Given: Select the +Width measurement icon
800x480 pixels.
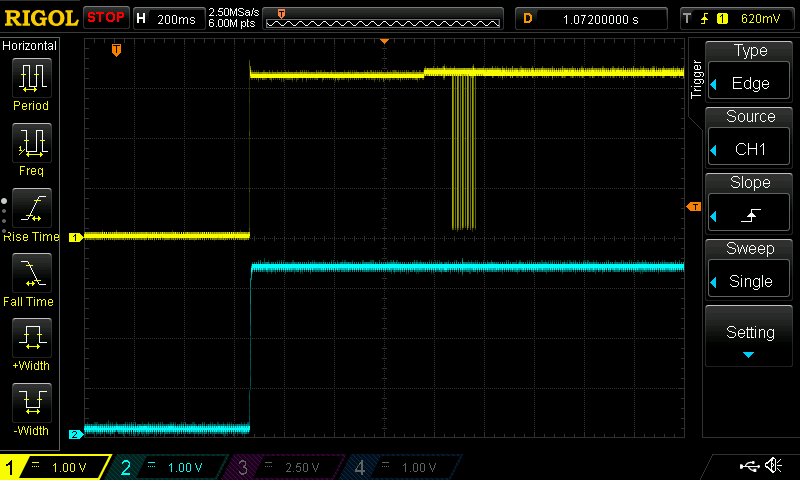Looking at the screenshot, I should pyautogui.click(x=32, y=337).
